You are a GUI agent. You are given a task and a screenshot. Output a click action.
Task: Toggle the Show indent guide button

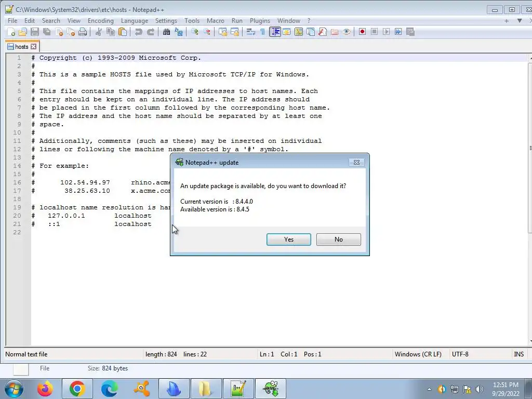pos(275,32)
